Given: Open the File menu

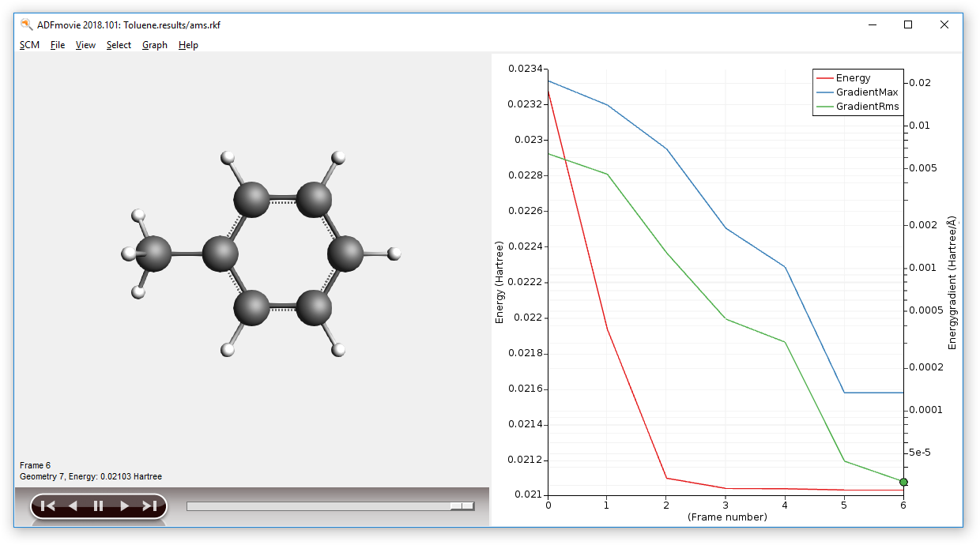Looking at the screenshot, I should [58, 45].
